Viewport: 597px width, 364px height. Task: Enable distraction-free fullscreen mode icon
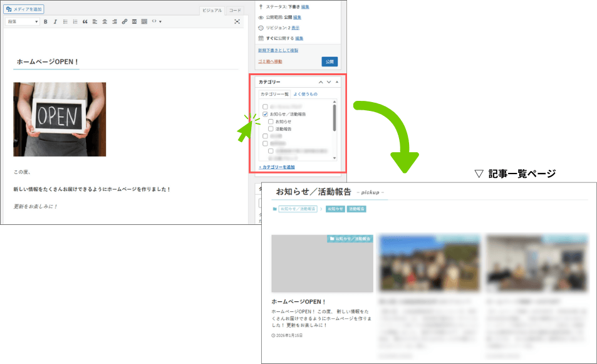(x=237, y=21)
